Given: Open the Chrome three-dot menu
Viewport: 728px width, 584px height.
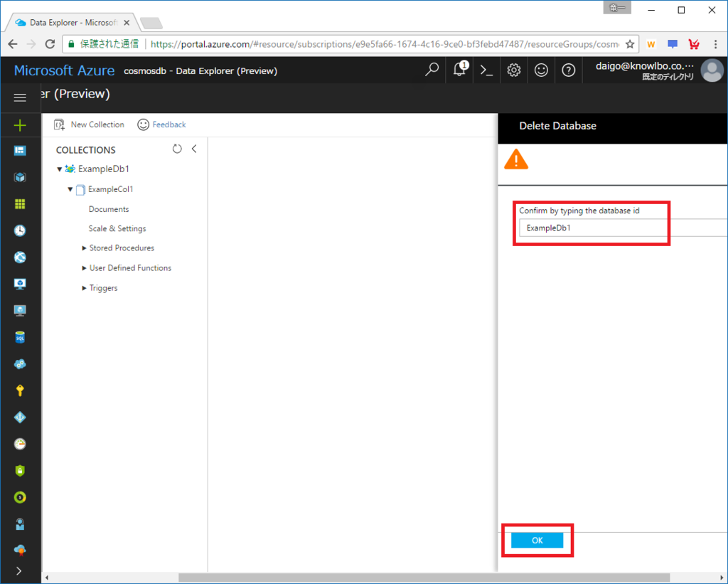Looking at the screenshot, I should (715, 44).
